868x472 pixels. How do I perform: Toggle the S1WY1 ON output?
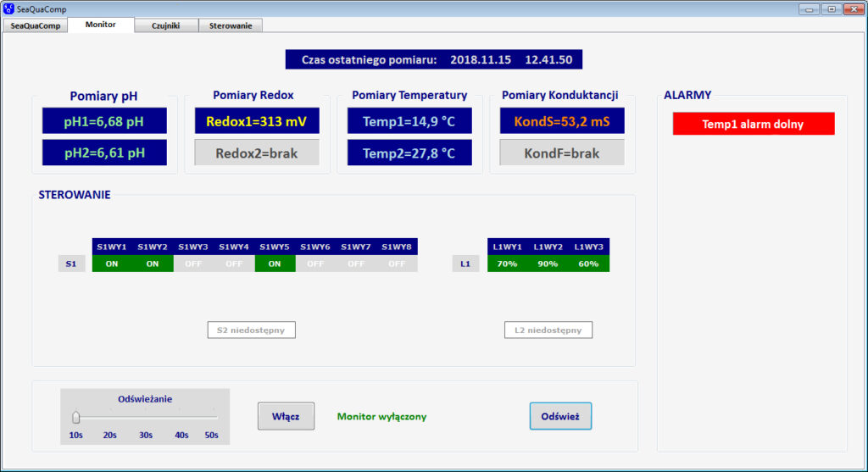point(112,264)
